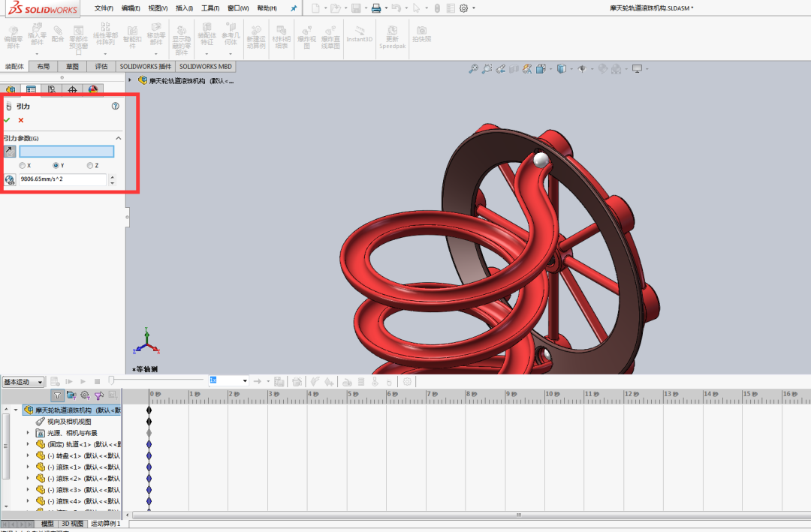Select the Z gravity direction radio button
The height and width of the screenshot is (532, 811).
[90, 166]
